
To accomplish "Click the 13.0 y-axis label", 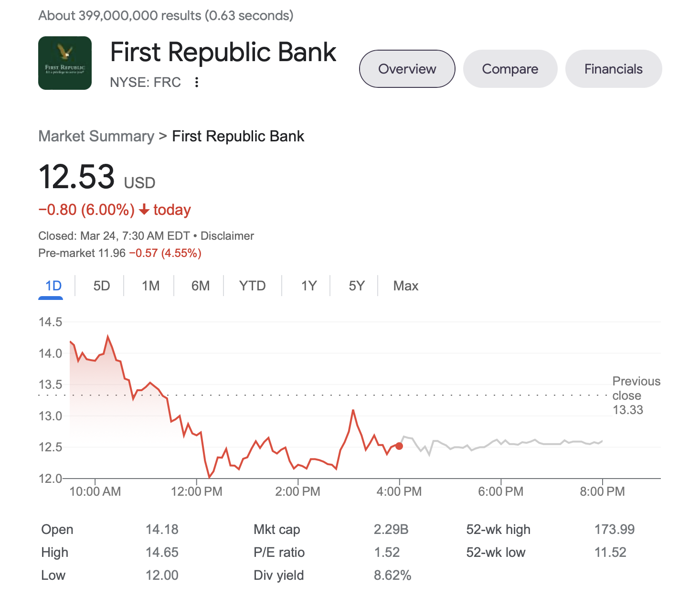I will 51,416.
